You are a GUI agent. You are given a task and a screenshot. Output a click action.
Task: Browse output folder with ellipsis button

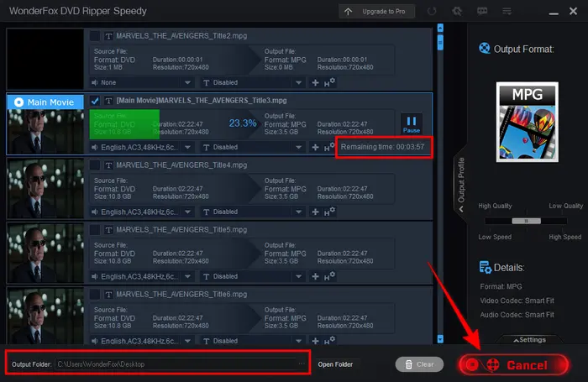[302, 364]
